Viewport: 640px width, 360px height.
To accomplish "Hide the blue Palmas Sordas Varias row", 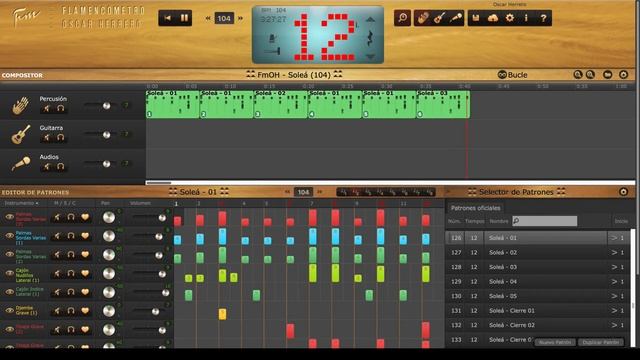I will [9, 236].
